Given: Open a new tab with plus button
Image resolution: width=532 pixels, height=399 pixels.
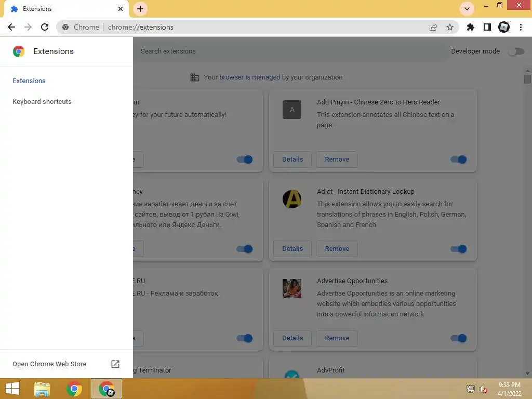Looking at the screenshot, I should click(140, 9).
